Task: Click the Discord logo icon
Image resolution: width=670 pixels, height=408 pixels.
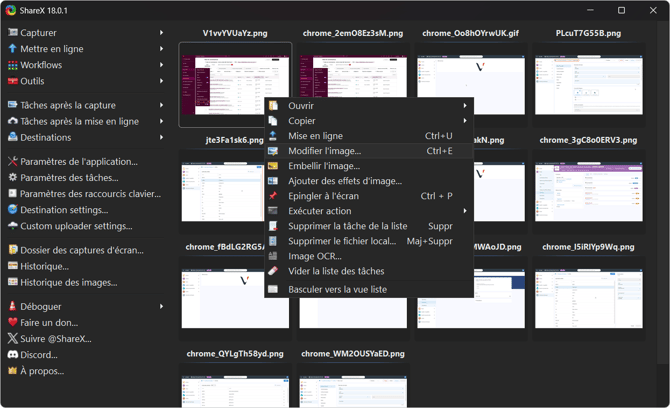Action: click(13, 355)
